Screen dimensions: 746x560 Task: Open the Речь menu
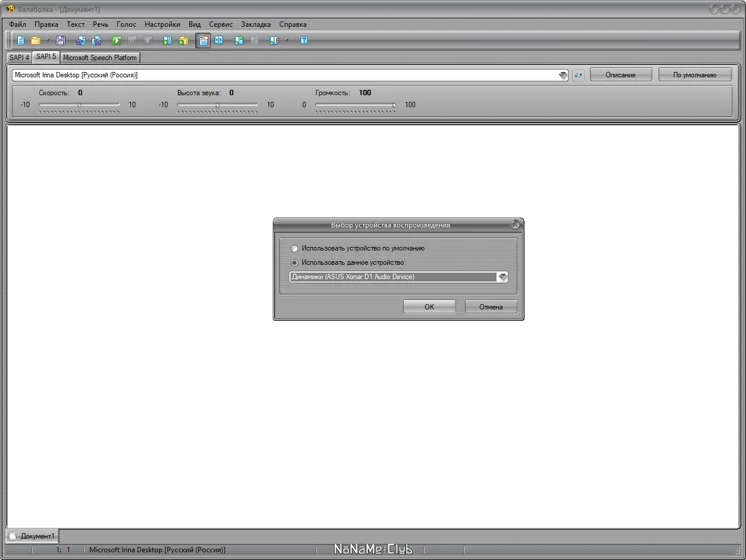[101, 24]
